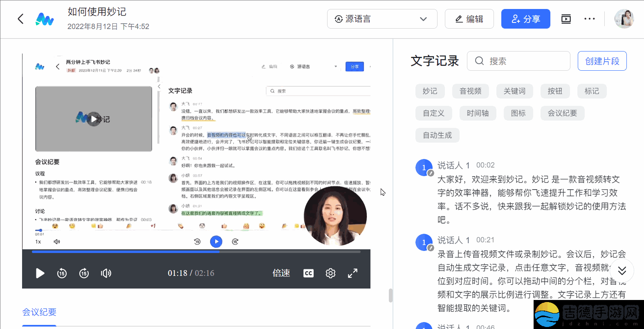
Task: Click the 编辑 edit button
Action: point(469,19)
